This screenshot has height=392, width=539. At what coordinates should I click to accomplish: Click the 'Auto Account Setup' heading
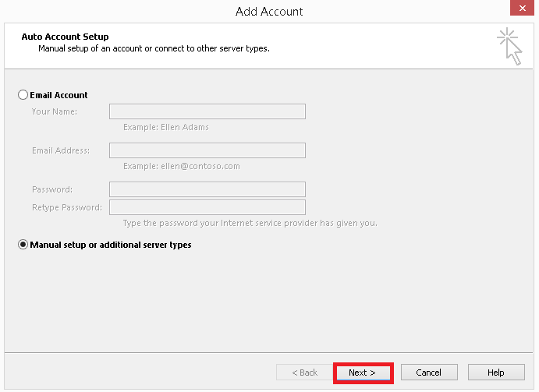[x=65, y=37]
